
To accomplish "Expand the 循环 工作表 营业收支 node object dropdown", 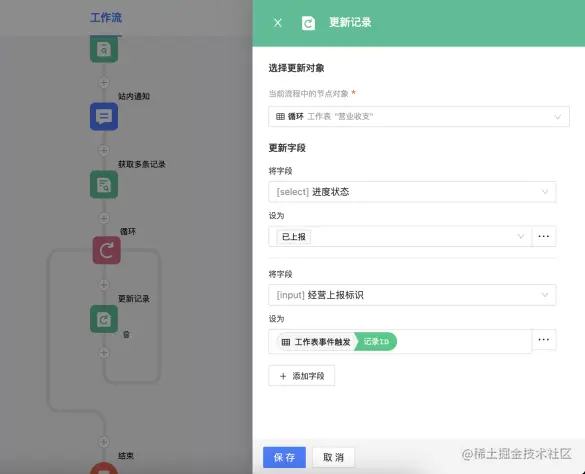I will point(419,116).
